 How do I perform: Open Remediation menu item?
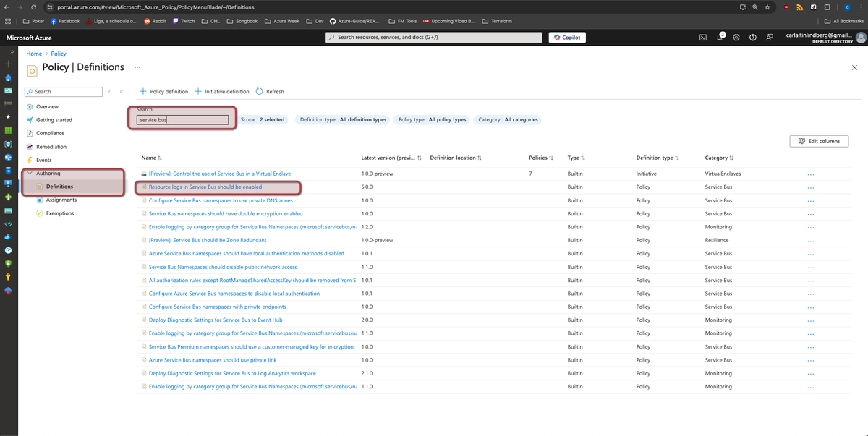pos(51,147)
